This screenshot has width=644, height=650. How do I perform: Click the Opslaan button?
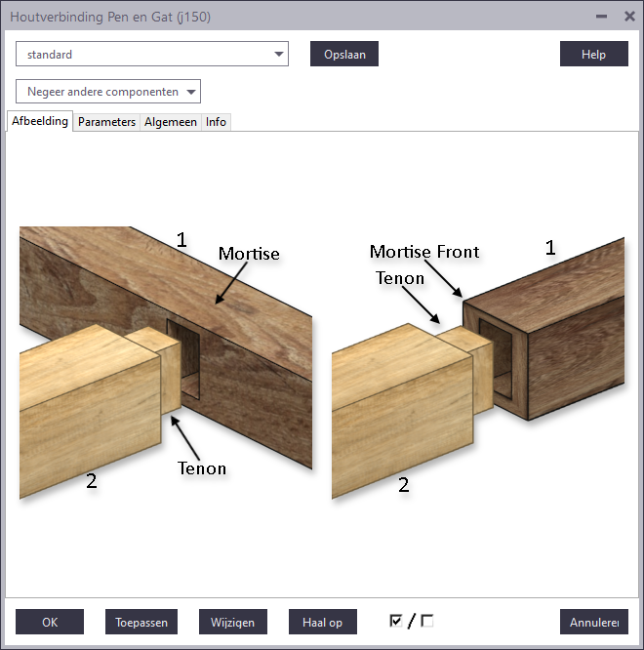343,55
